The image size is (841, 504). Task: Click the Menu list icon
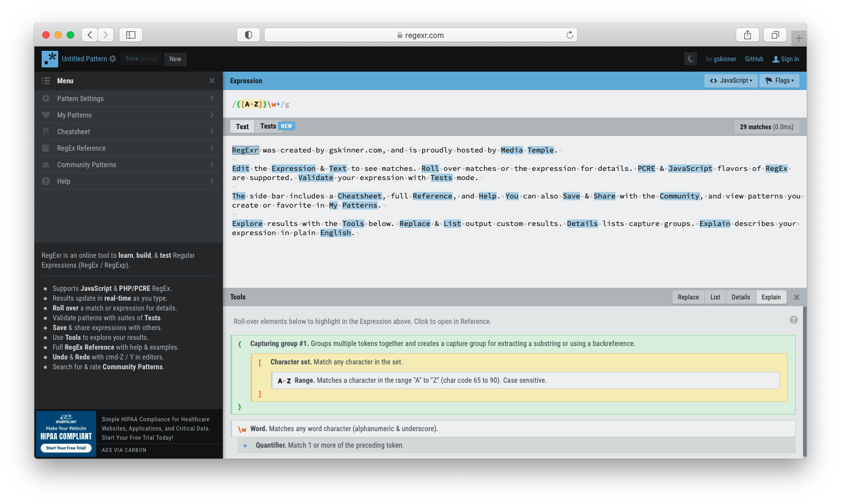tap(46, 81)
